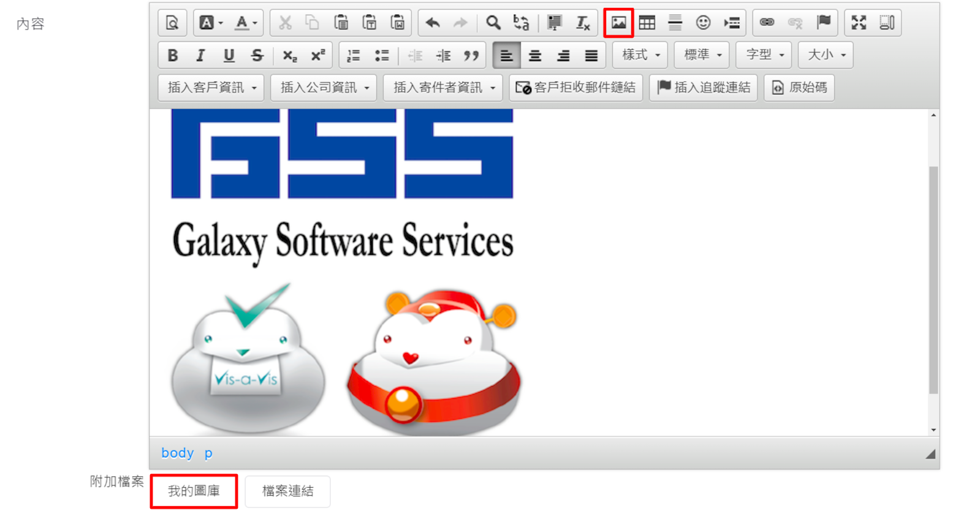Toggle bold formatting

pyautogui.click(x=173, y=56)
